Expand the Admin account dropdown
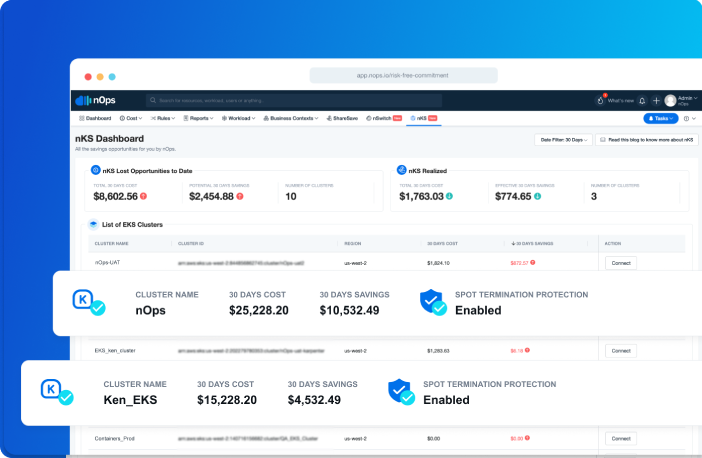 (688, 100)
